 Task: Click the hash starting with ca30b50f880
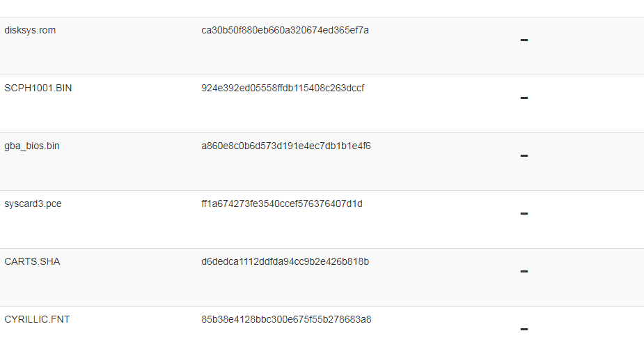[285, 31]
